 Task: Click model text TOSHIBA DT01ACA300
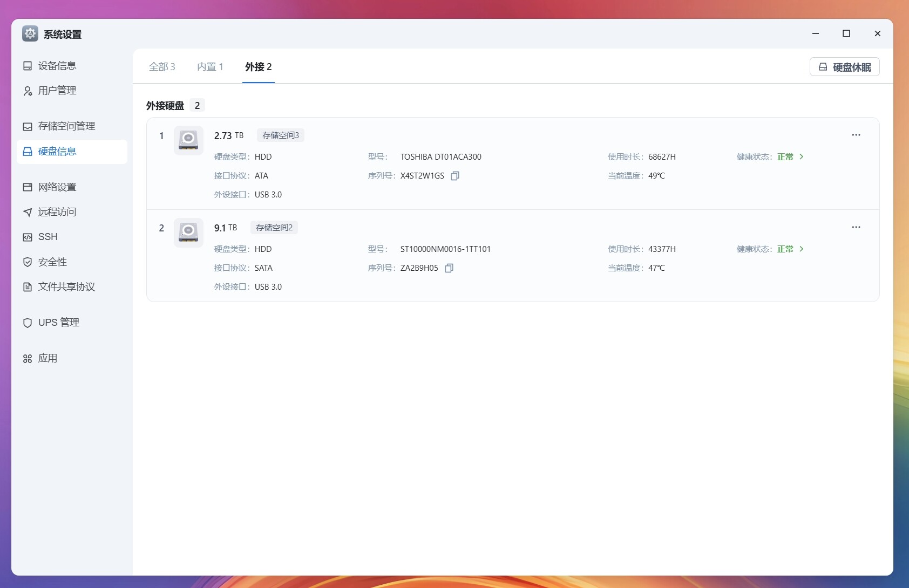441,157
